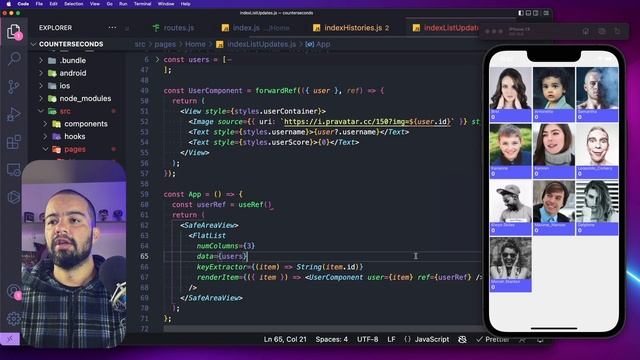640x360 pixels.
Task: Open the Selection menu
Action: [x=73, y=4]
